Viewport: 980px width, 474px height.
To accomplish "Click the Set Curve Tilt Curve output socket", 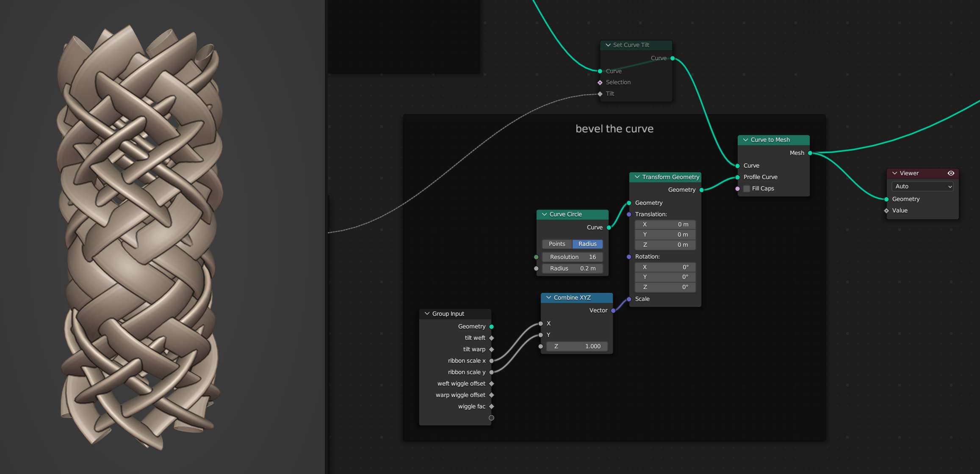I will (x=673, y=58).
